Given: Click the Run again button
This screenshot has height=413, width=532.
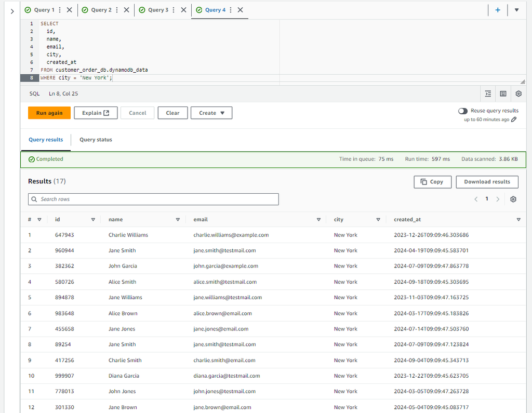Looking at the screenshot, I should click(x=49, y=113).
